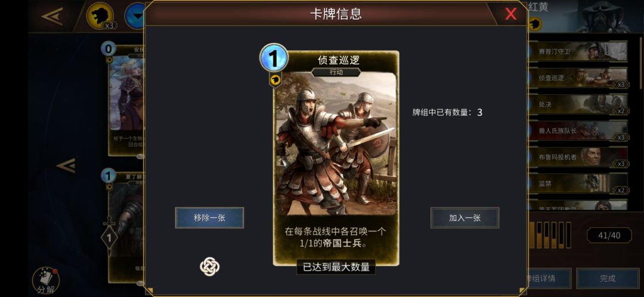Click the 移除一张 remove card button
Viewport: 644px width, 297px height.
point(209,218)
